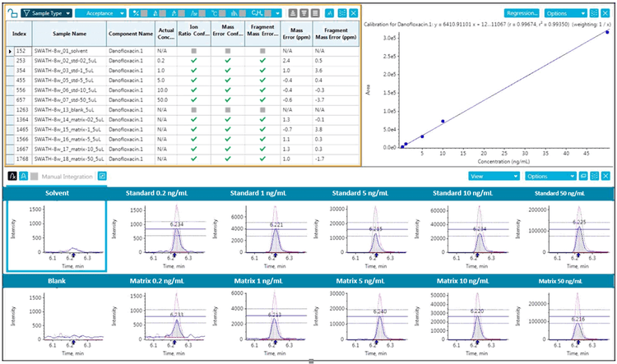617x364 pixels.
Task: Expand the Acceptance filter dropdown
Action: point(100,13)
